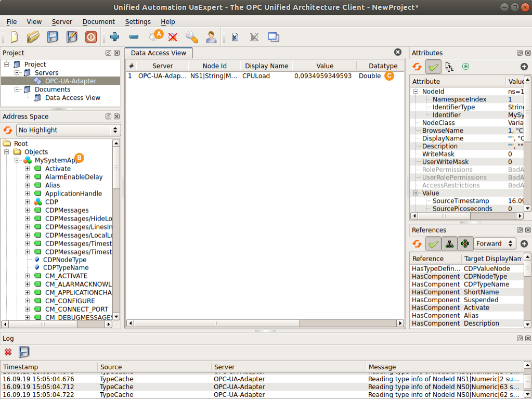This screenshot has width=532, height=399.
Task: Open the Server menu
Action: coord(62,22)
